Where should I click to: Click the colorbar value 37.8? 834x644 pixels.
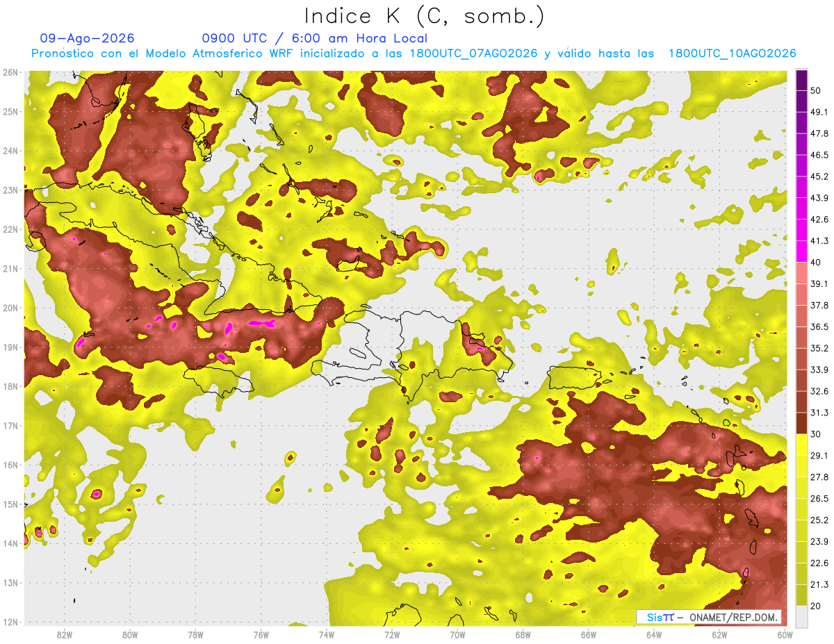tap(819, 306)
